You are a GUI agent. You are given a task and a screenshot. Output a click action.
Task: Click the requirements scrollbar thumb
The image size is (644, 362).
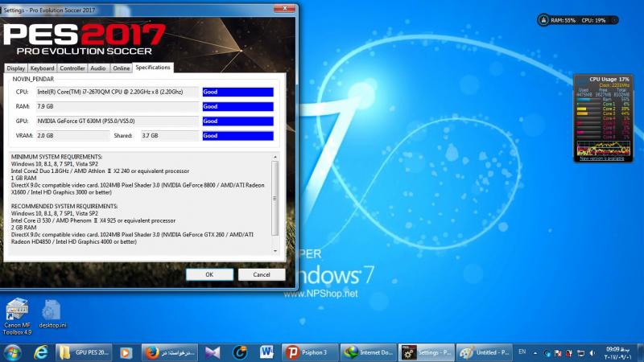tap(275, 199)
